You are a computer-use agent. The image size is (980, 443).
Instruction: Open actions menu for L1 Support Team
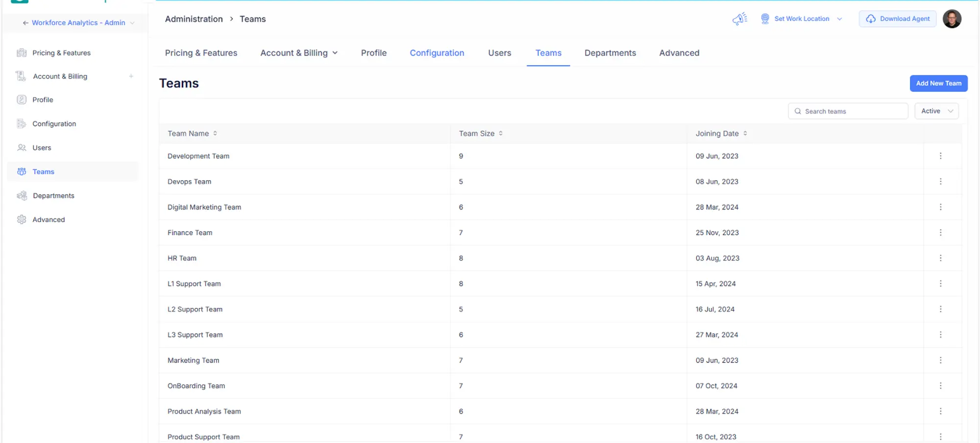pos(940,283)
